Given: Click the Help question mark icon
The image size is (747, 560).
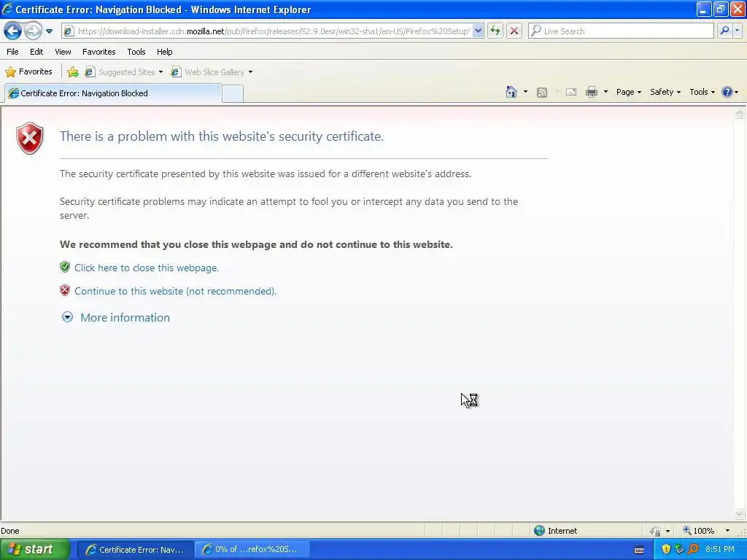Looking at the screenshot, I should click(727, 92).
